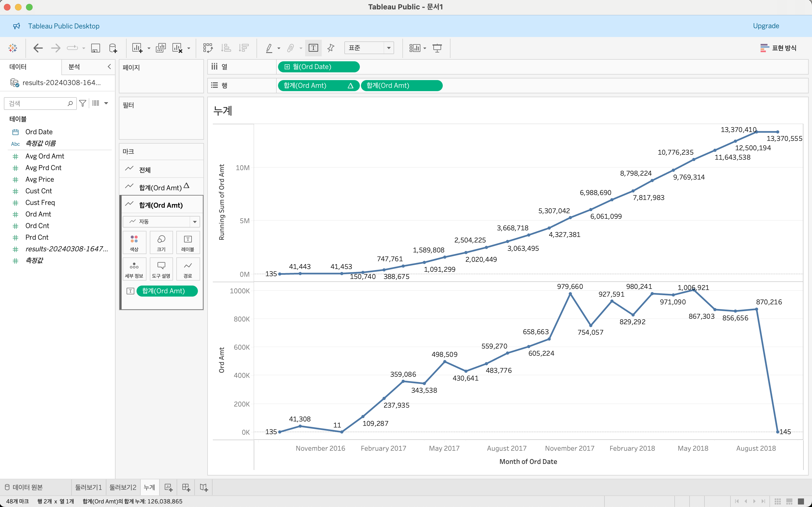Click the New dashboard icon
The image size is (812, 507).
(186, 487)
